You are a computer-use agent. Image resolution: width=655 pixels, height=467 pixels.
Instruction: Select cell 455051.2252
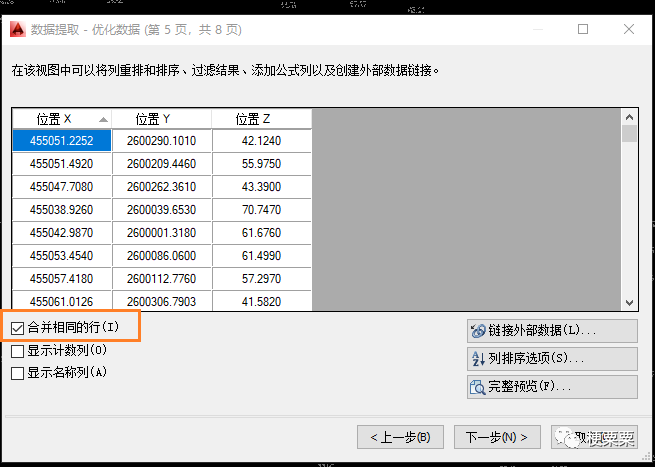click(x=62, y=141)
